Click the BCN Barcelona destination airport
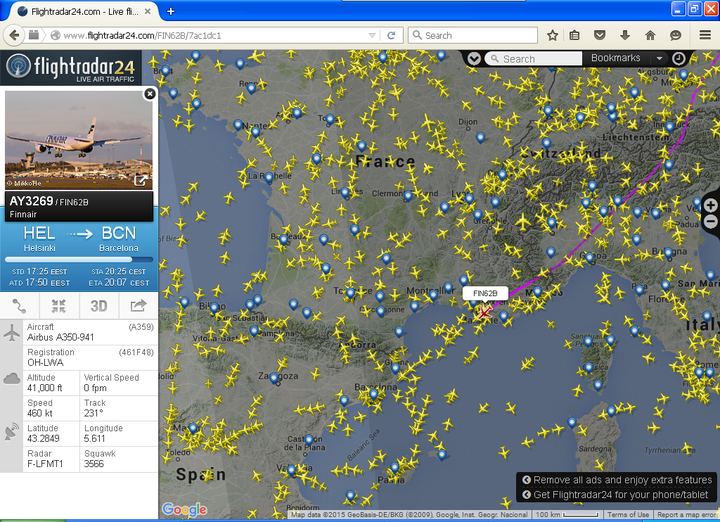The width and height of the screenshot is (720, 522). tap(118, 239)
